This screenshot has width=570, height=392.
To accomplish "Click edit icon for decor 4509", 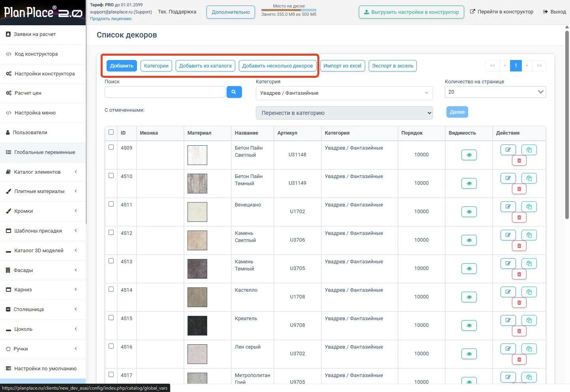I will click(508, 150).
